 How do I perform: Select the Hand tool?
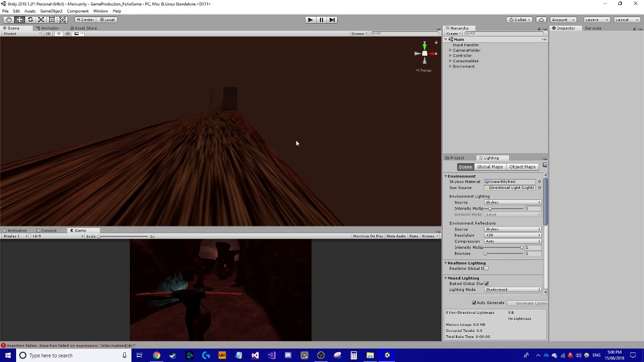9,20
